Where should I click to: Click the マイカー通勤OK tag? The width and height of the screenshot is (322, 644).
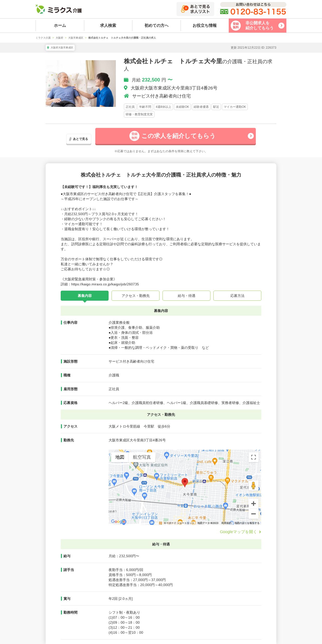coord(235,107)
